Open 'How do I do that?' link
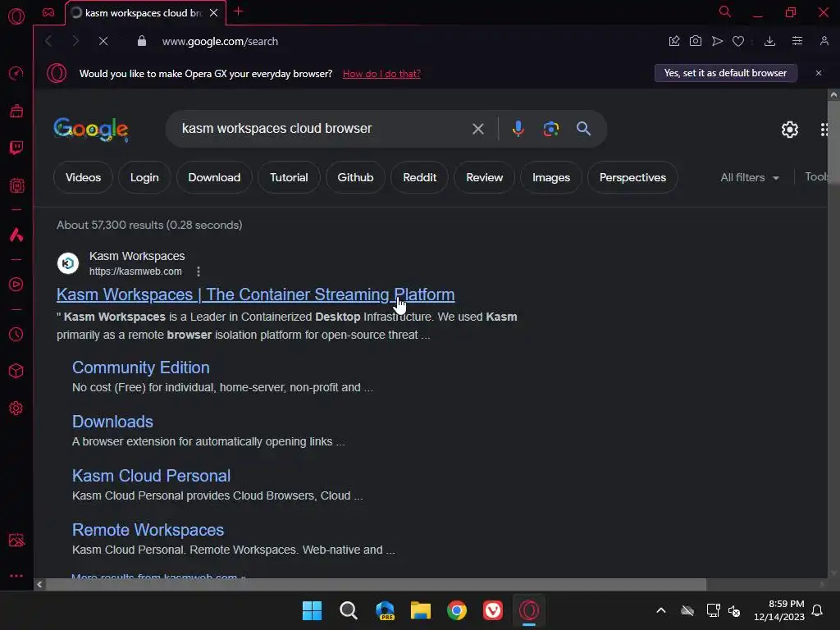Image resolution: width=840 pixels, height=630 pixels. click(x=381, y=74)
